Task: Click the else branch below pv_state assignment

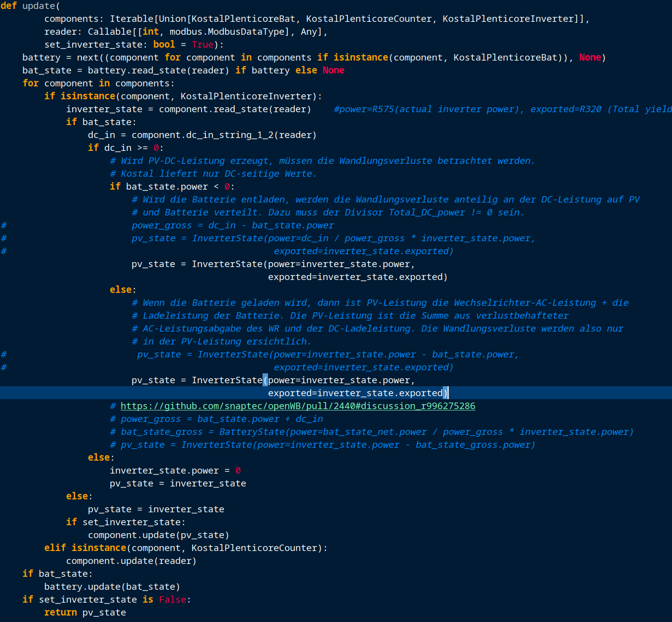Action: click(x=121, y=289)
